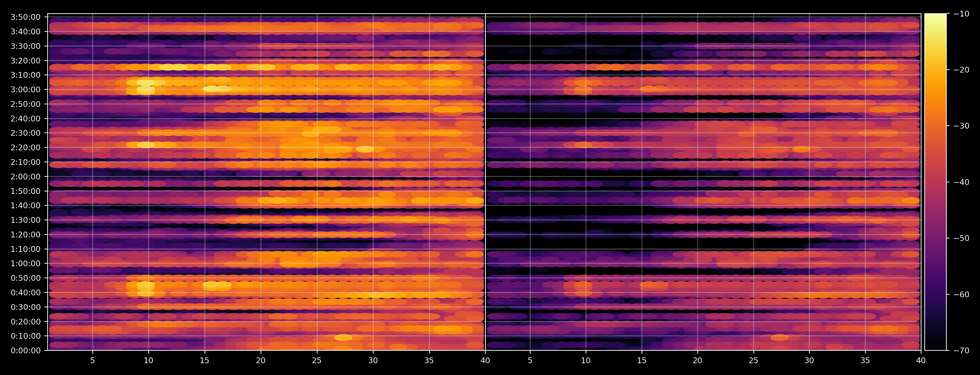Click the 0:00:00 y-axis tick label

coord(26,351)
